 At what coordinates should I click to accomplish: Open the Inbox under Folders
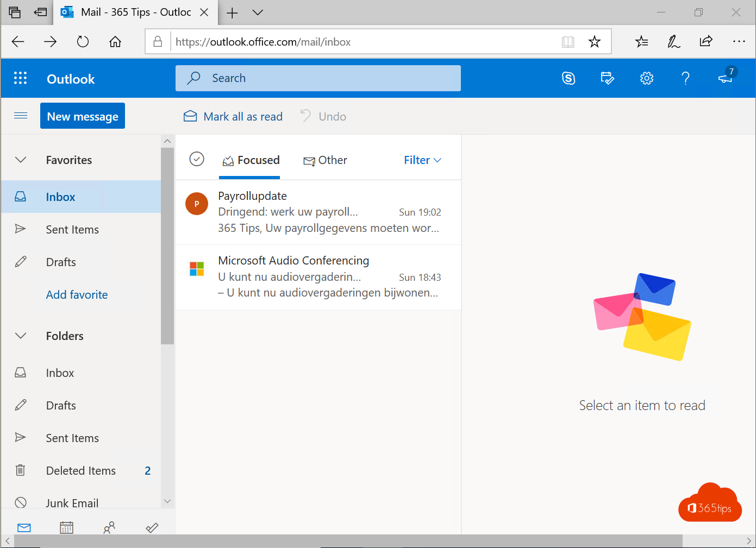click(81, 373)
